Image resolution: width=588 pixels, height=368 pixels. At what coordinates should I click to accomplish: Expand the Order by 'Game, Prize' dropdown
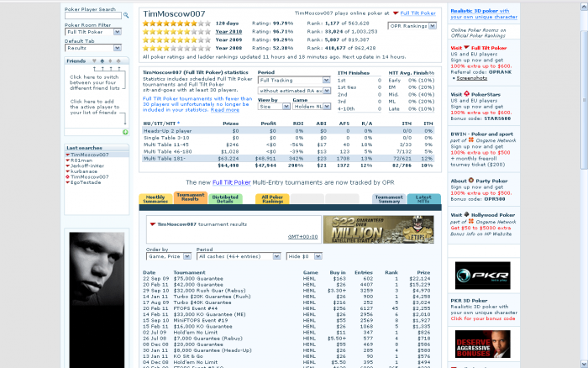click(x=168, y=256)
